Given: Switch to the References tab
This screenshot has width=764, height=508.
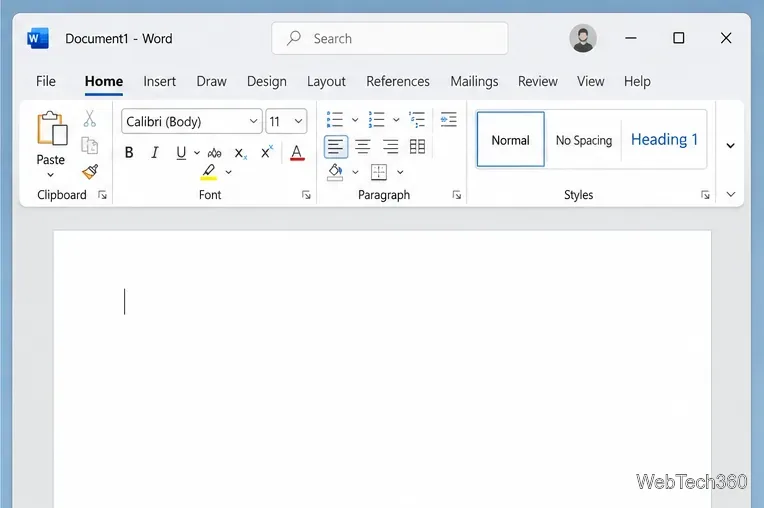Looking at the screenshot, I should click(x=398, y=81).
